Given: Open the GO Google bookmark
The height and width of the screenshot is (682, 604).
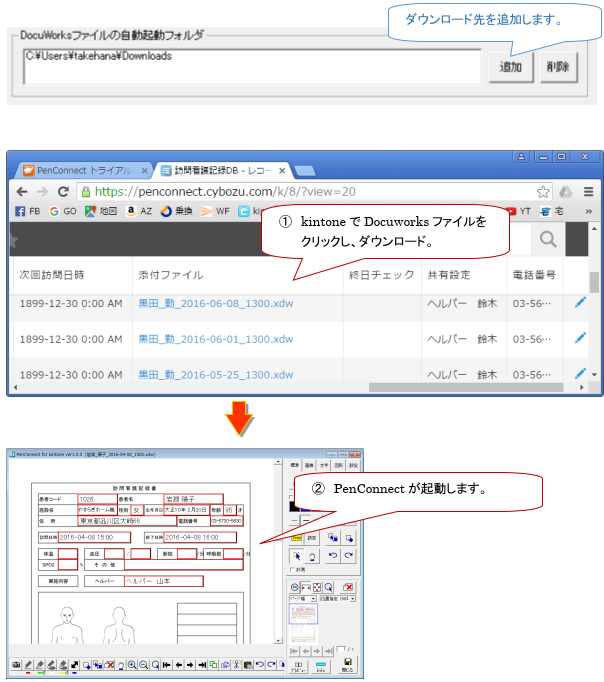Looking at the screenshot, I should 63,211.
